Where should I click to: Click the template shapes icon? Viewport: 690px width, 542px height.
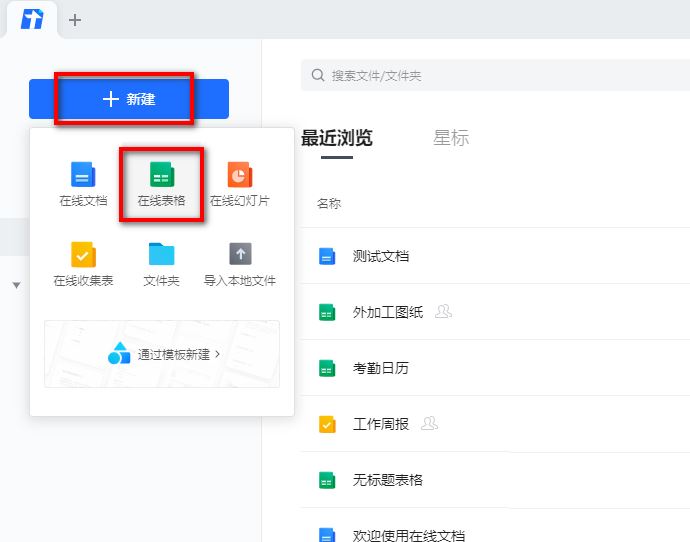click(x=119, y=353)
